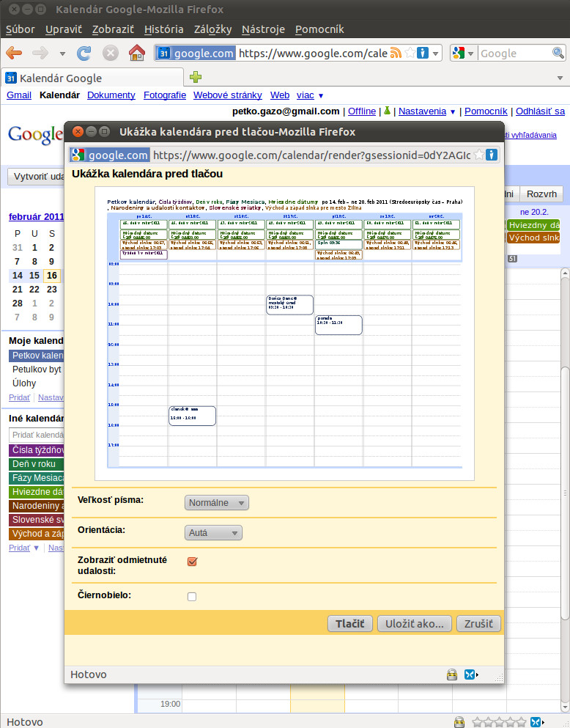Click into the Google search input field
The width and height of the screenshot is (570, 728).
(515, 53)
